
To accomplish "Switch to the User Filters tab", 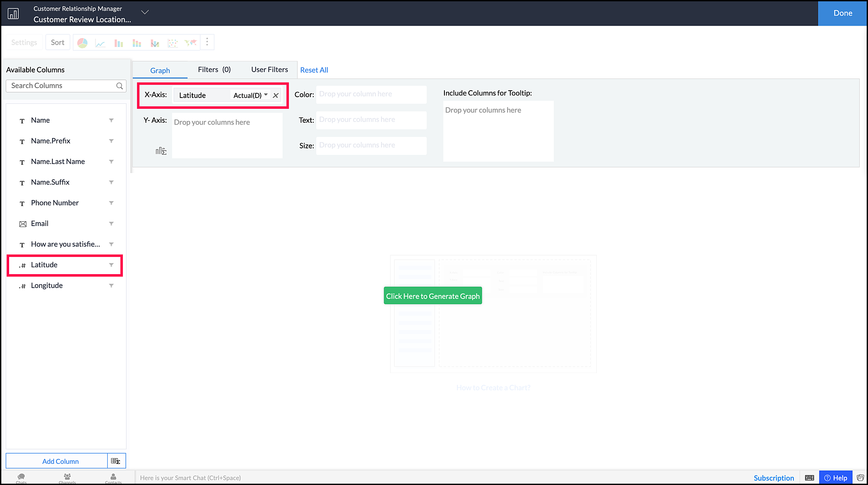I will 270,69.
